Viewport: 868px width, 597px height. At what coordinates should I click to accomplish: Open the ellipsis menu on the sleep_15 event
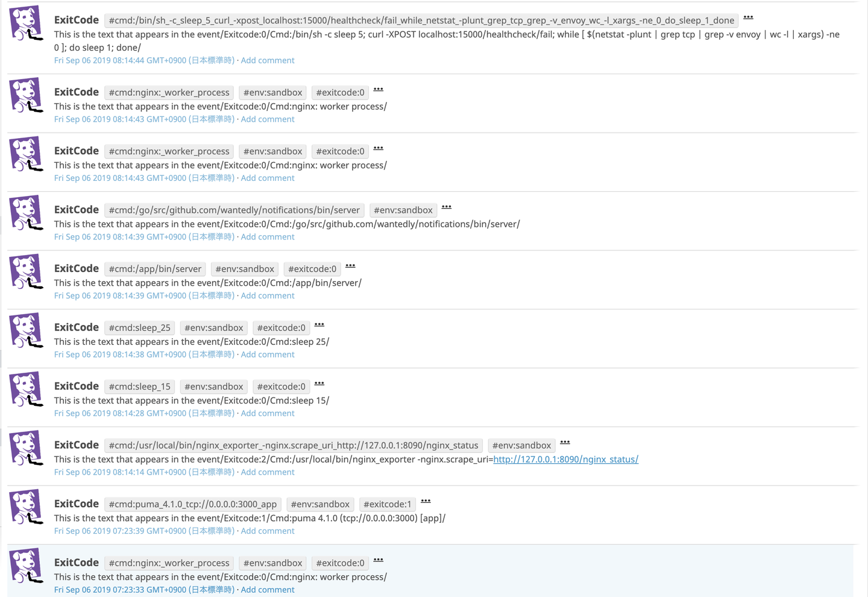[319, 384]
